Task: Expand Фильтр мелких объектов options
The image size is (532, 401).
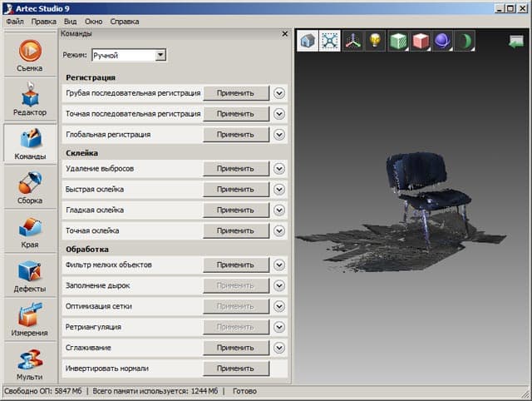Action: 279,265
